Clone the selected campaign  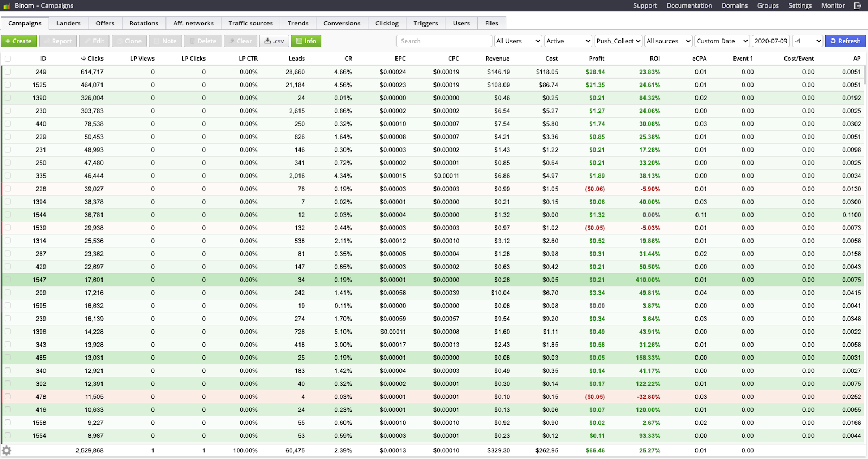click(129, 41)
